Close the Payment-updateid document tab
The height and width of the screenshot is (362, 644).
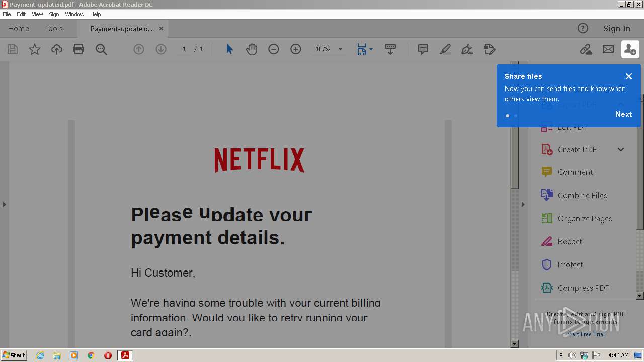161,29
